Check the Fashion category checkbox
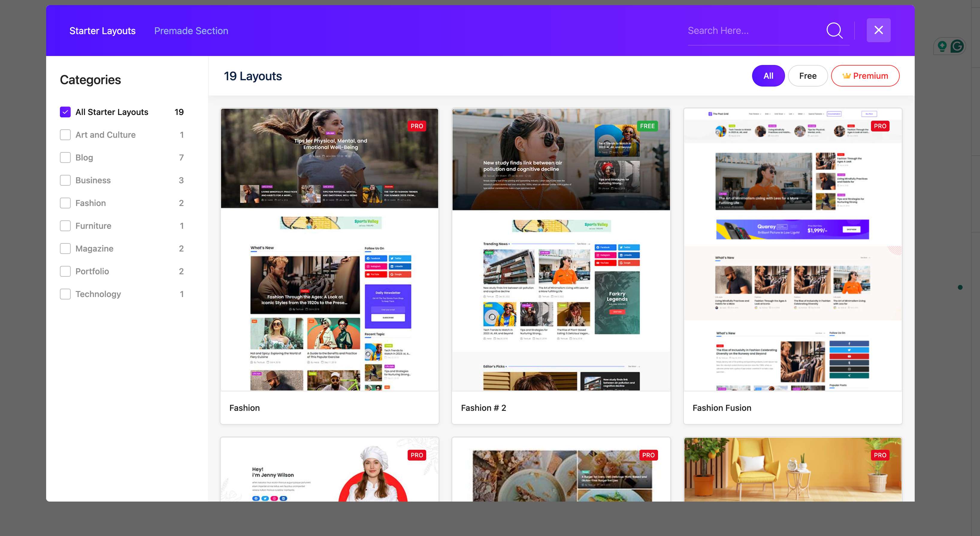 (65, 203)
